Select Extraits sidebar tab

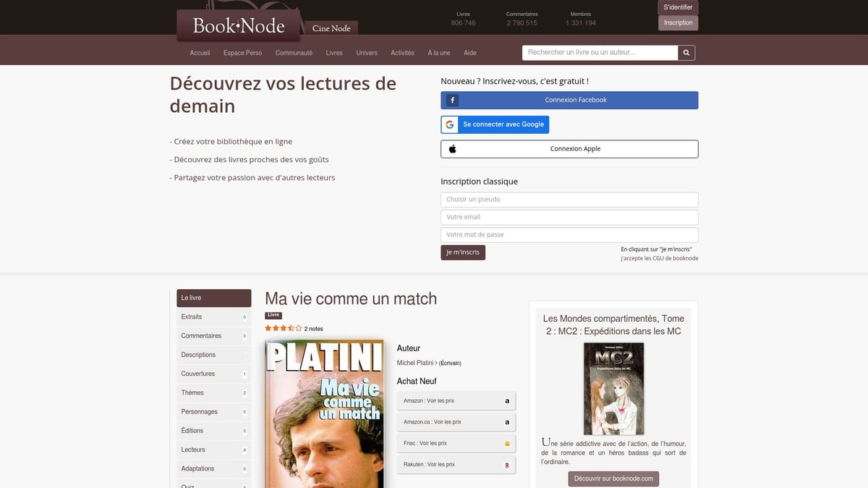pos(214,317)
